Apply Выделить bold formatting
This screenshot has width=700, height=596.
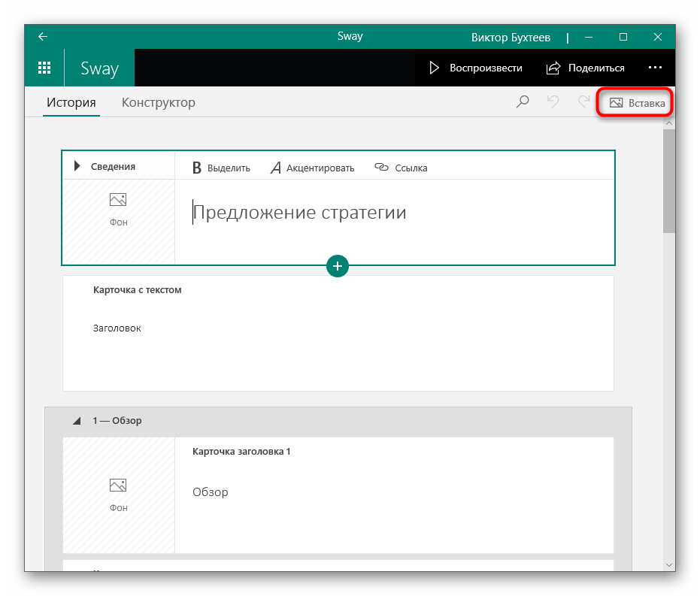[221, 168]
